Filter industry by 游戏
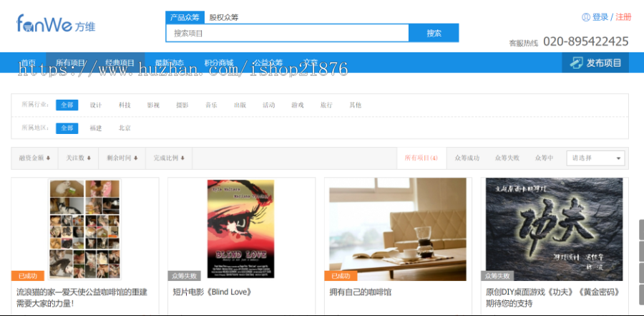Image resolution: width=644 pixels, height=316 pixels. click(298, 105)
